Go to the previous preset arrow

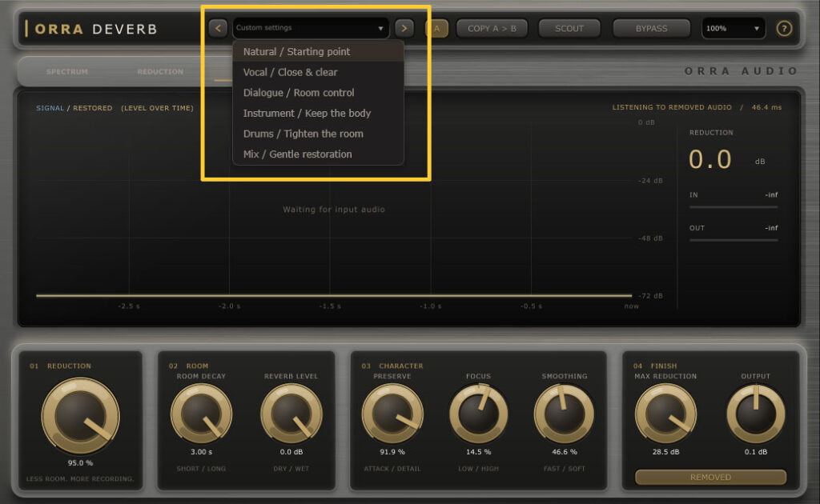coord(218,28)
